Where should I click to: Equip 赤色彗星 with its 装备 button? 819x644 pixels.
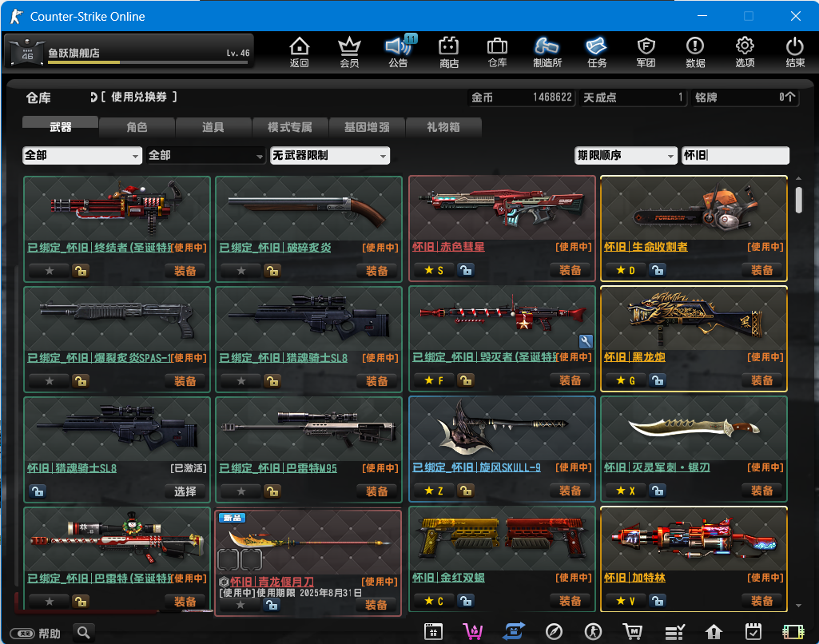click(570, 270)
